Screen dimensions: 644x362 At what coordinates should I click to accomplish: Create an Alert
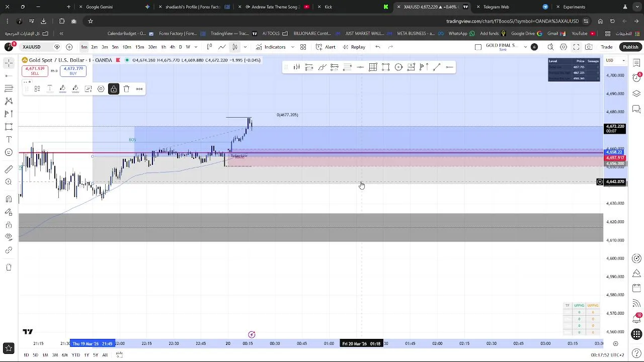pyautogui.click(x=326, y=47)
